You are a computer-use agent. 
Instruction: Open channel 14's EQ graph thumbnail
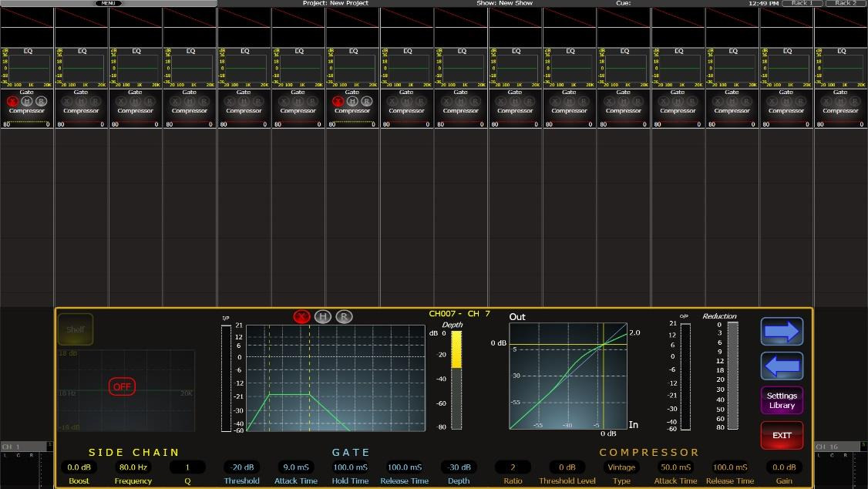pyautogui.click(x=732, y=68)
